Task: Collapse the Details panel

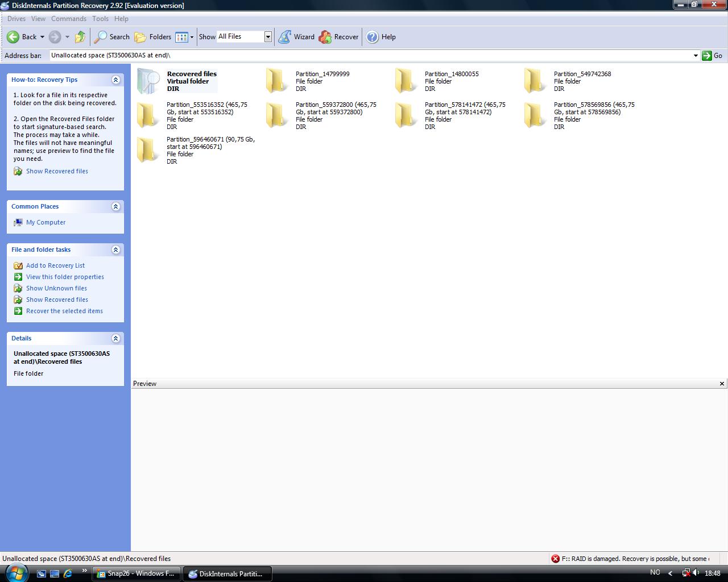Action: pyautogui.click(x=116, y=338)
